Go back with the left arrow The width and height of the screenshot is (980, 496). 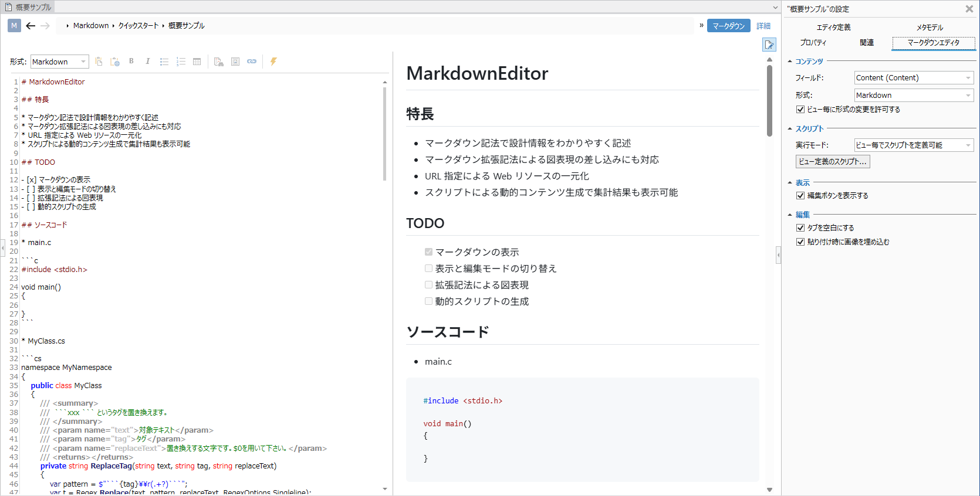(x=31, y=26)
